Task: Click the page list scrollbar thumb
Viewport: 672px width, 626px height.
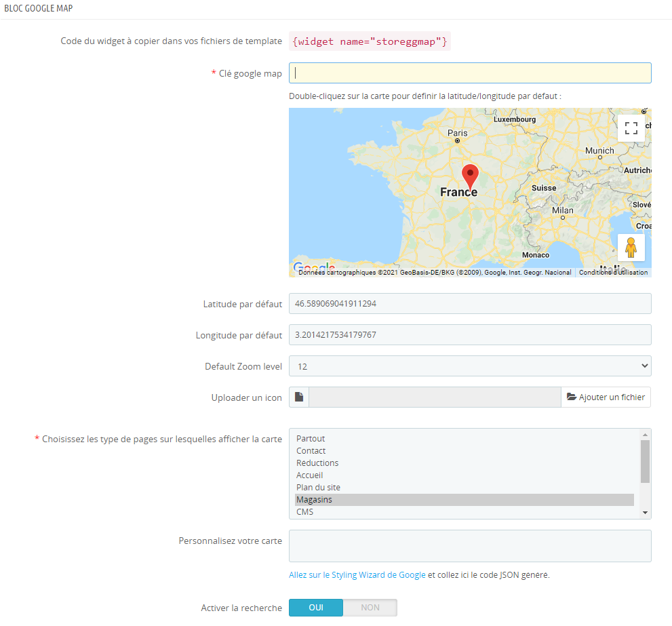Action: tap(645, 461)
